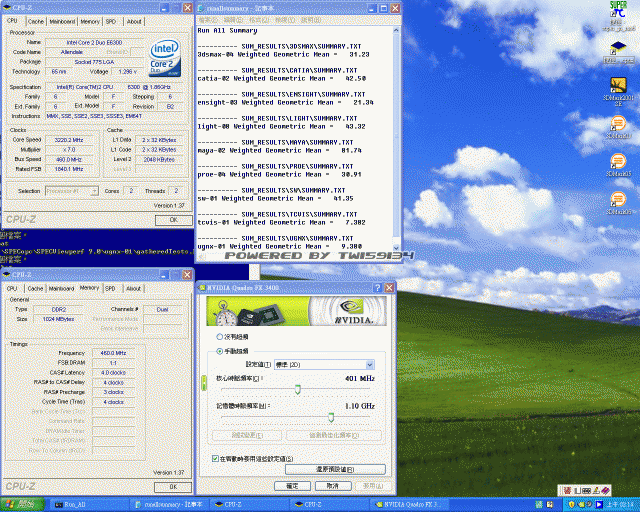The width and height of the screenshot is (640, 512).
Task: Click the 'tcvis-01 Weighted Geometric Mean' line
Action: click(282, 223)
